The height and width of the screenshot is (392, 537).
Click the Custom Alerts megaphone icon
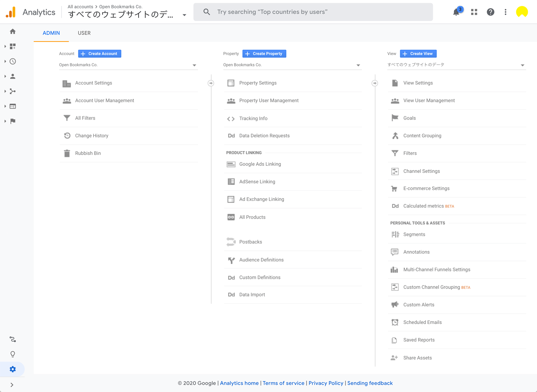coord(395,305)
